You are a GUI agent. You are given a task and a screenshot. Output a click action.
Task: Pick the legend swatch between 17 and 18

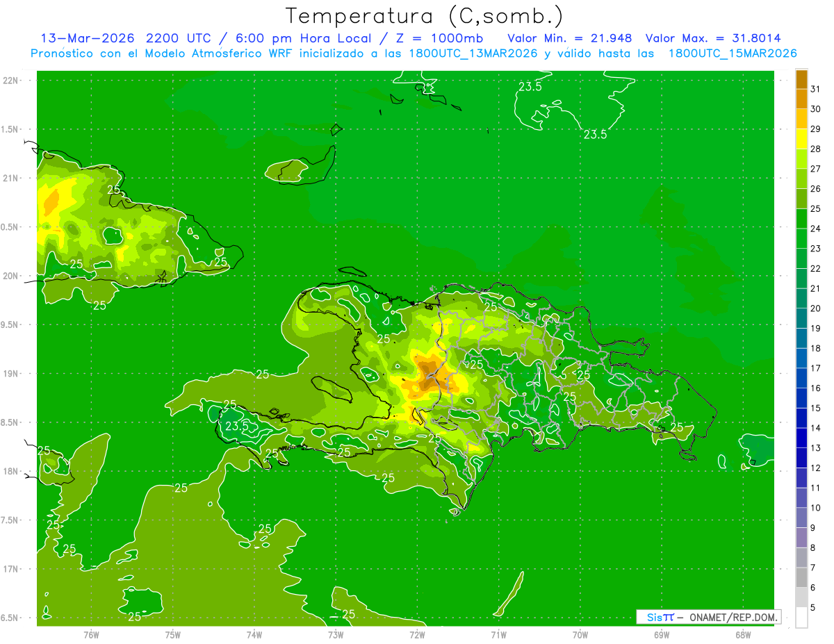[x=801, y=358]
